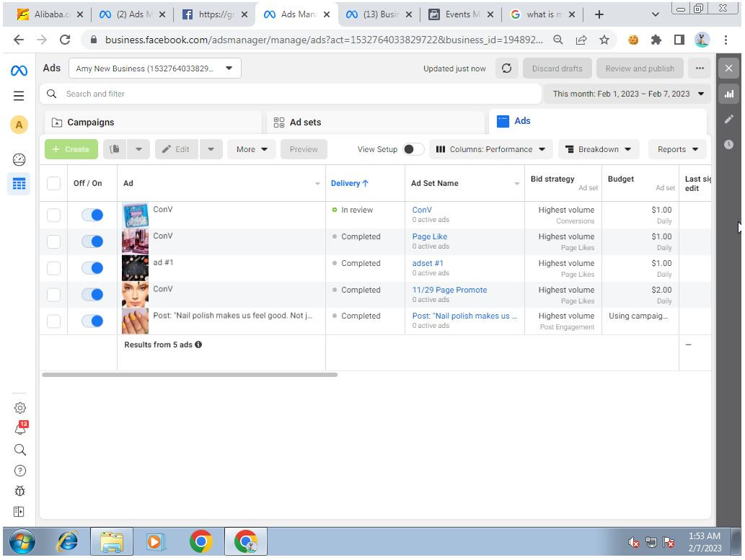Click the Discard drafts button
Screen dimensions: 745x560
[x=557, y=68]
